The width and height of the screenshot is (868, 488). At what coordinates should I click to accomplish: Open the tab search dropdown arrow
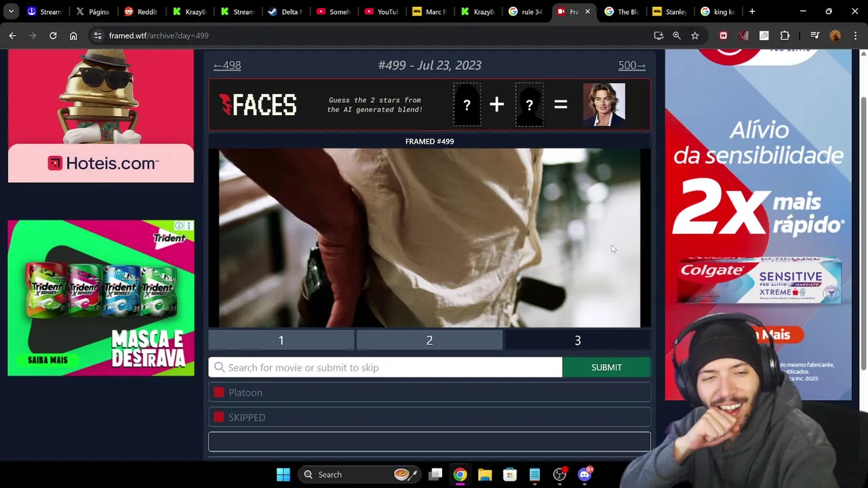pyautogui.click(x=11, y=12)
